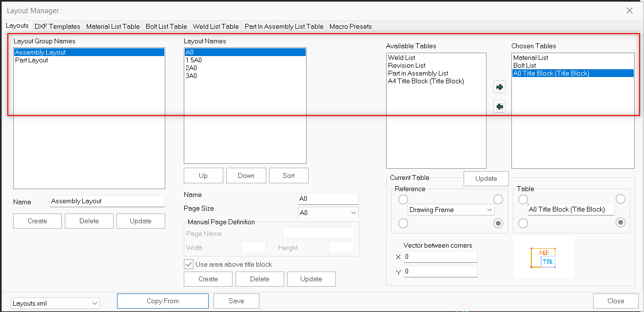Open the Weld List Table tab
Viewport: 644px width, 312px height.
point(215,26)
